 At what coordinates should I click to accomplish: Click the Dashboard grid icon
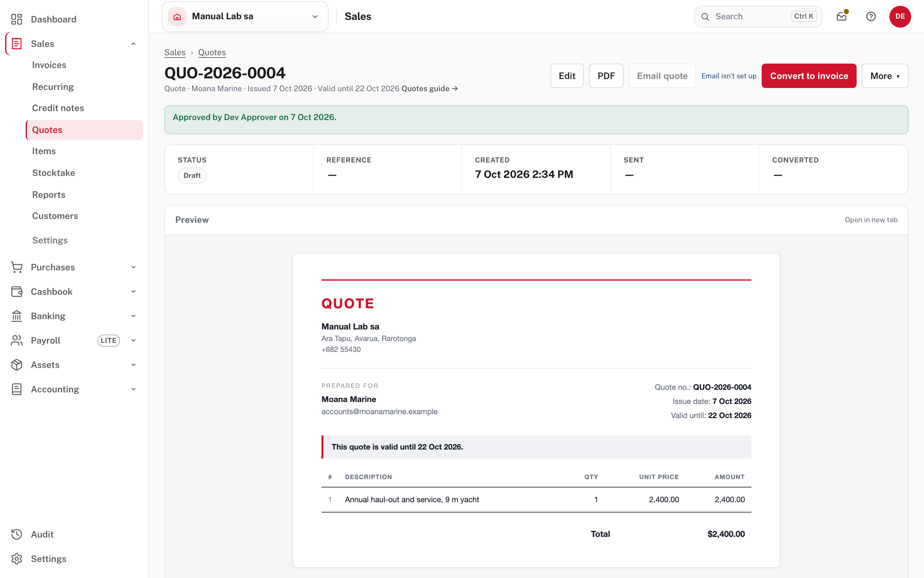click(x=16, y=19)
